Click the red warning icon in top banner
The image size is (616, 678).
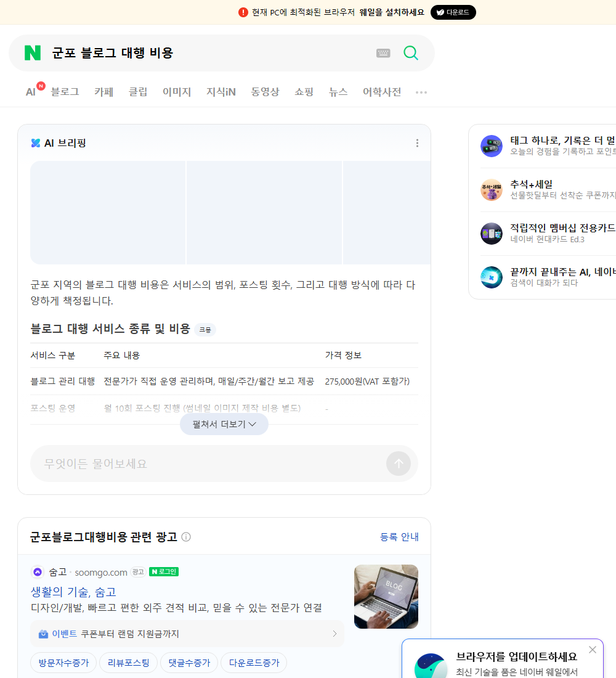243,12
